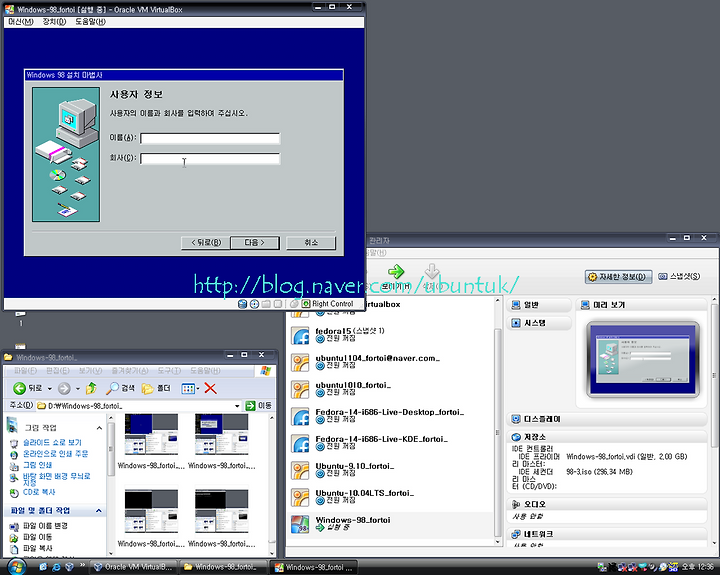The image size is (720, 575).
Task: Open the 파일 menu in Explorer window
Action: [26, 371]
